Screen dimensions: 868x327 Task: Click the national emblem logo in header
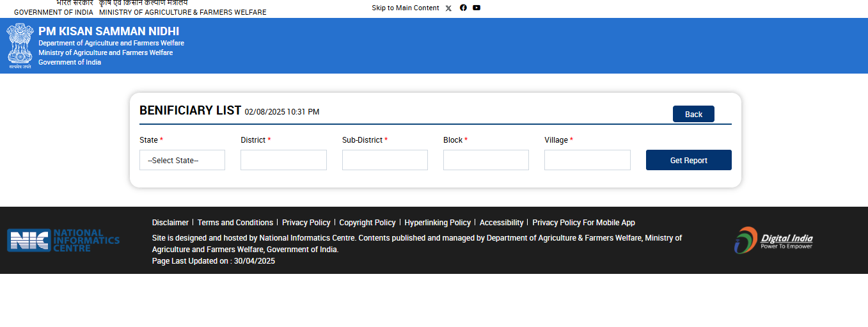[x=20, y=45]
